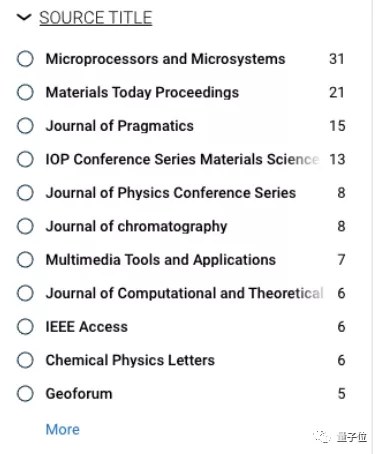378x454 pixels.
Task: Click the count 31 beside Microprocessors
Action: click(x=337, y=59)
